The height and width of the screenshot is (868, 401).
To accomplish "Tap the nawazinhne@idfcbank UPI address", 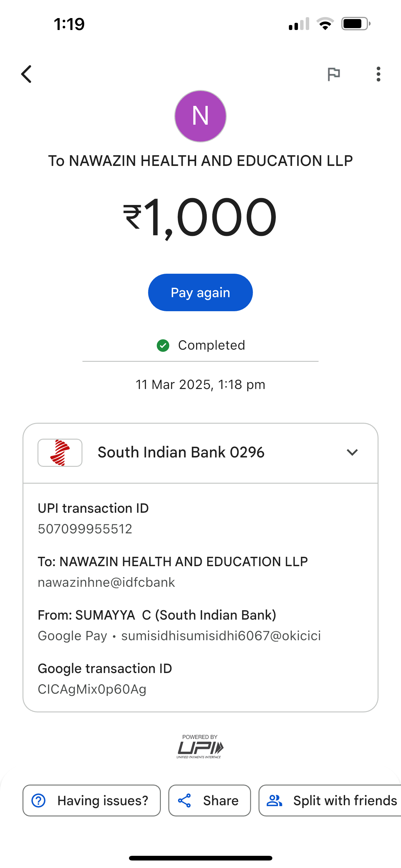I will click(106, 582).
